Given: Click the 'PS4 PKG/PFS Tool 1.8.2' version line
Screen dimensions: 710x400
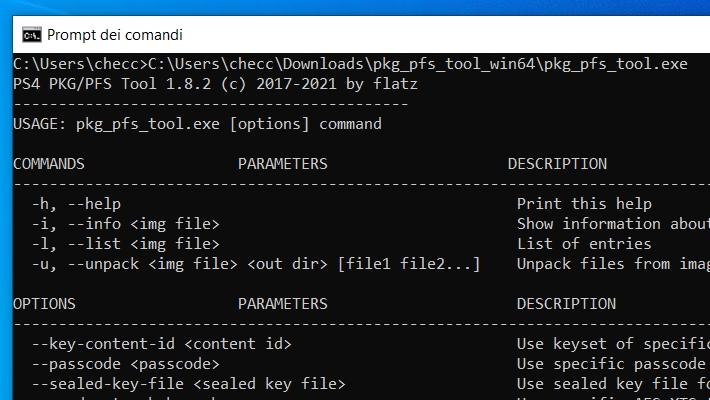Looking at the screenshot, I should [215, 84].
